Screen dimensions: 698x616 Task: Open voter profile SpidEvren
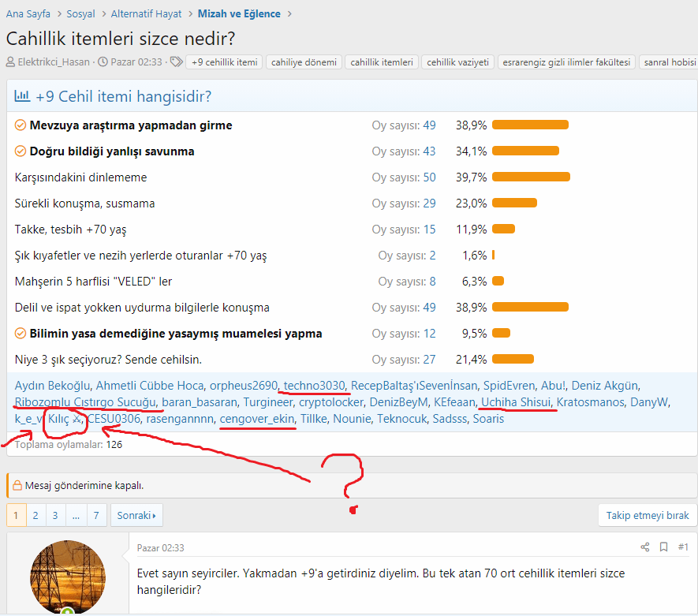tap(509, 386)
